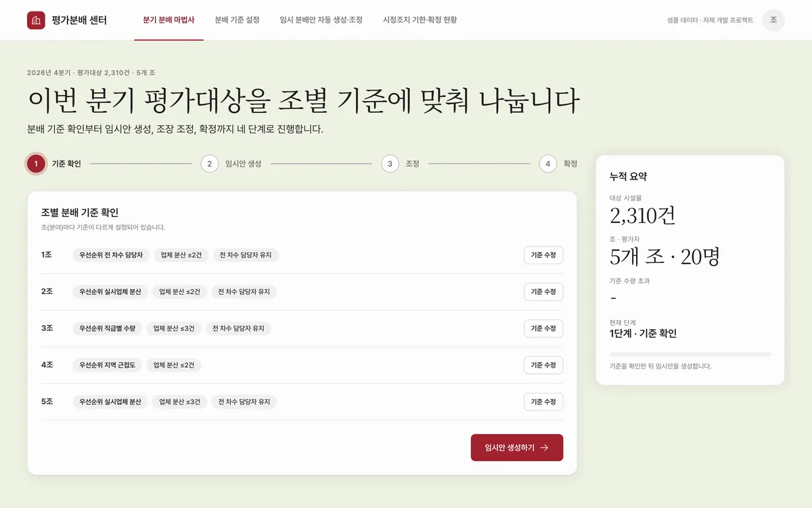
Task: Click 1조 chip 우선순위 전 차수 담당자
Action: pyautogui.click(x=111, y=255)
